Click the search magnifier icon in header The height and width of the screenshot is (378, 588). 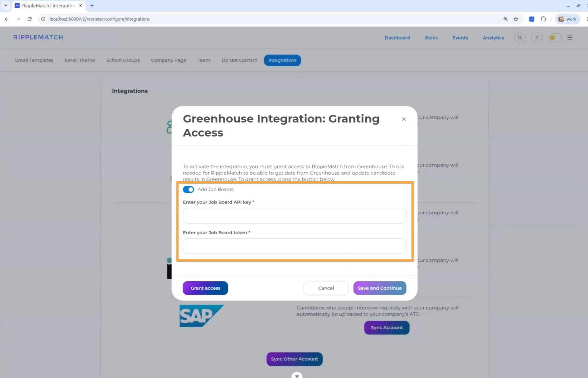520,38
